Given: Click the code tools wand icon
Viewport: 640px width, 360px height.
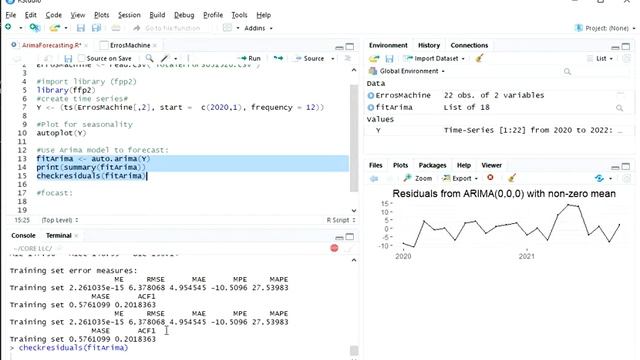Looking at the screenshot, I should tap(165, 58).
